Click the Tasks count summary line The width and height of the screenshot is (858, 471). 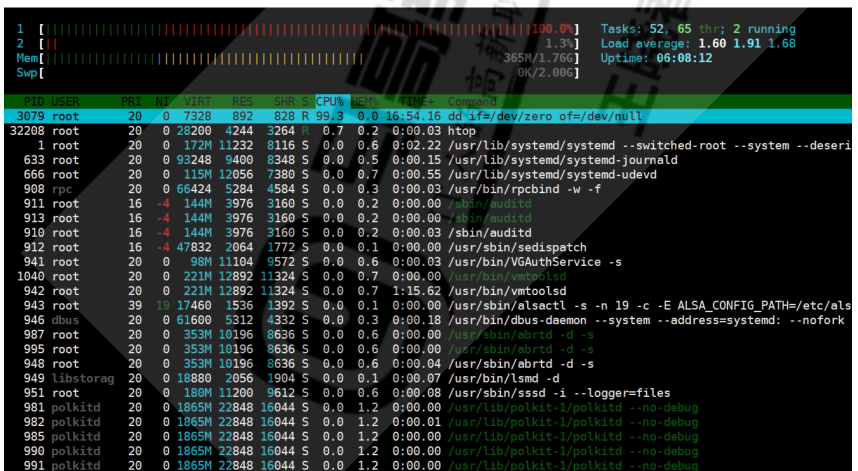tap(698, 29)
